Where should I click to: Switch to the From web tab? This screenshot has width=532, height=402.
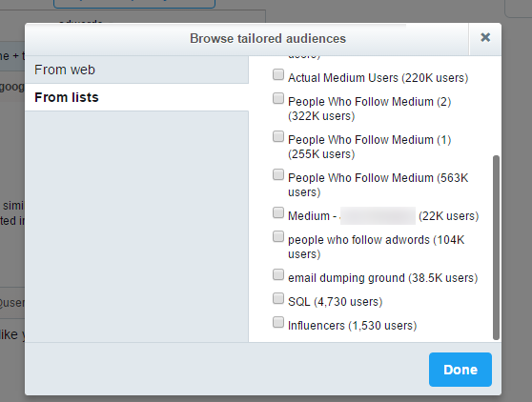136,70
